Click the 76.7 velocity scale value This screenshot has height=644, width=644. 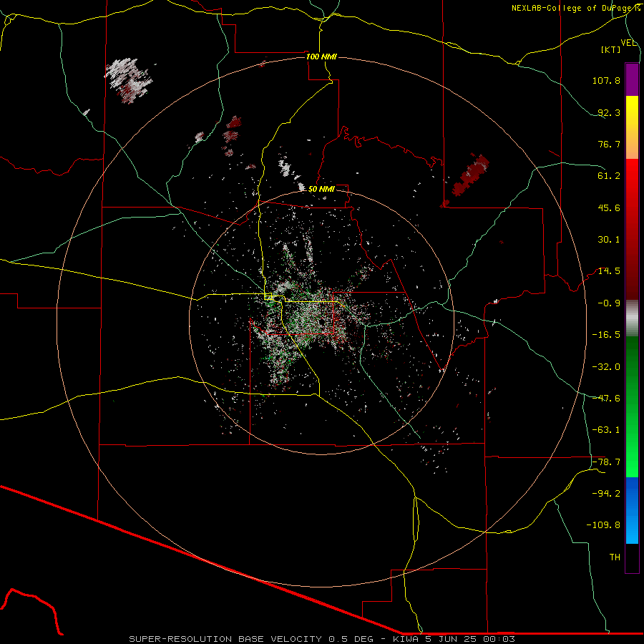pyautogui.click(x=609, y=144)
